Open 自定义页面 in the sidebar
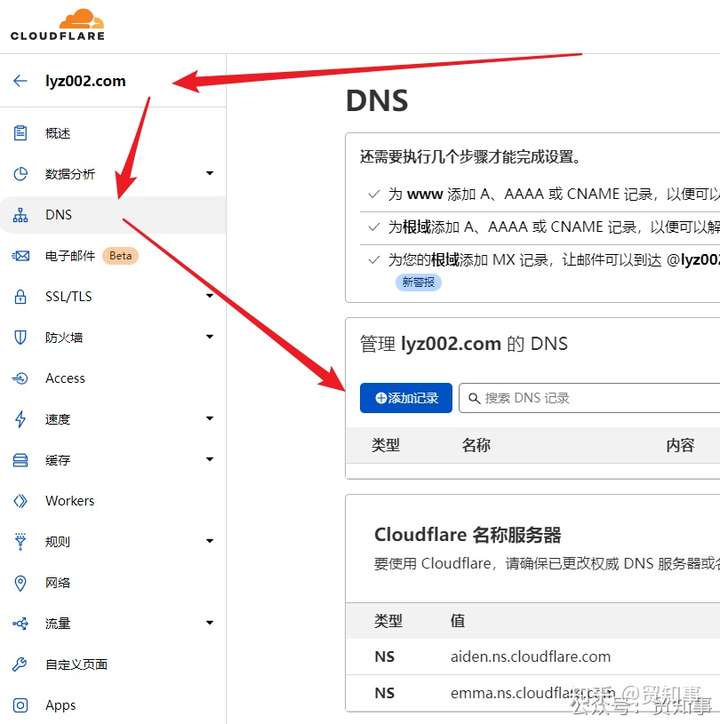 (76, 664)
